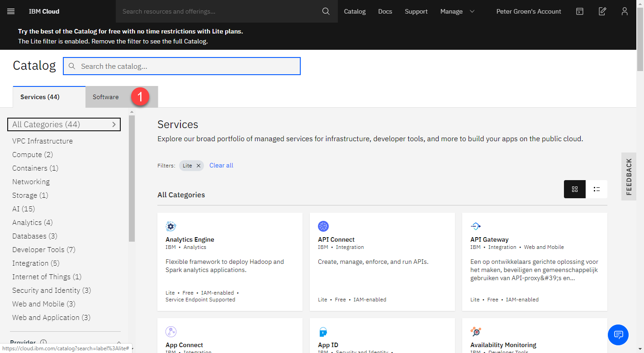Click the sidebar category list scrollbar
The image size is (644, 353).
tap(132, 179)
